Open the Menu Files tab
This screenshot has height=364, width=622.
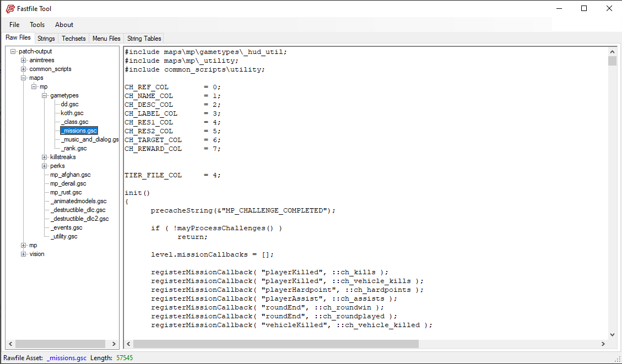coord(106,39)
